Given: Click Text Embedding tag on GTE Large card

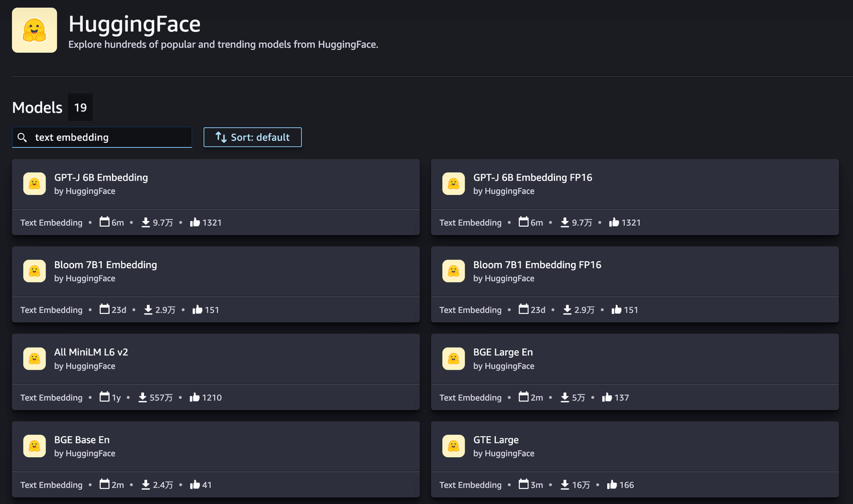Looking at the screenshot, I should pyautogui.click(x=470, y=485).
